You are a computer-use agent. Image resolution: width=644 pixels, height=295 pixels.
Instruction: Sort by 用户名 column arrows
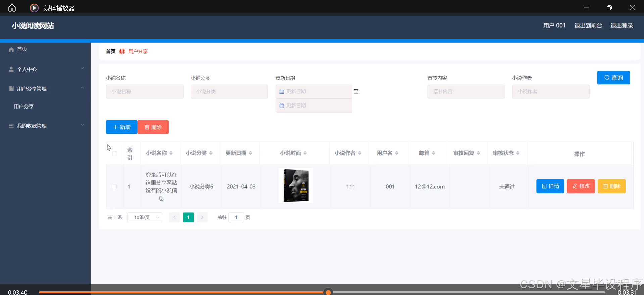tap(397, 153)
